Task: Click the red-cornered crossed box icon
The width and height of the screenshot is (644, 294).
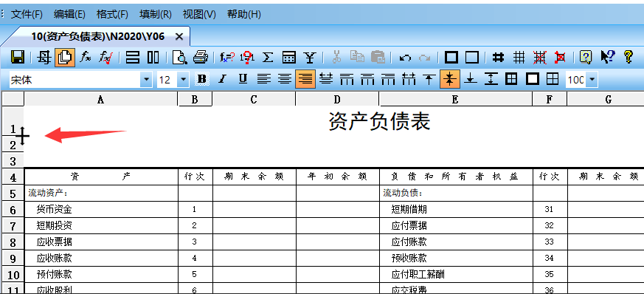Action: pyautogui.click(x=559, y=58)
